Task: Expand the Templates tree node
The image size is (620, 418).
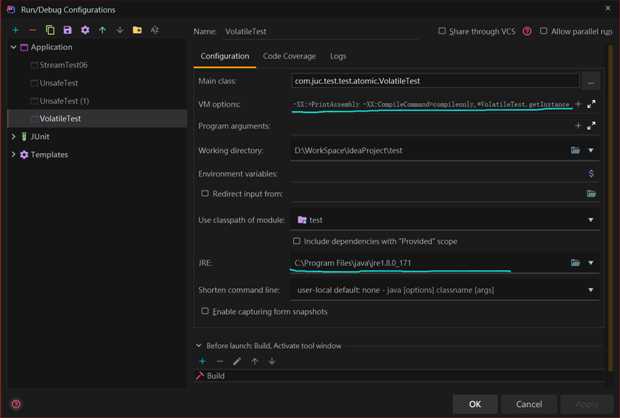Action: 13,154
